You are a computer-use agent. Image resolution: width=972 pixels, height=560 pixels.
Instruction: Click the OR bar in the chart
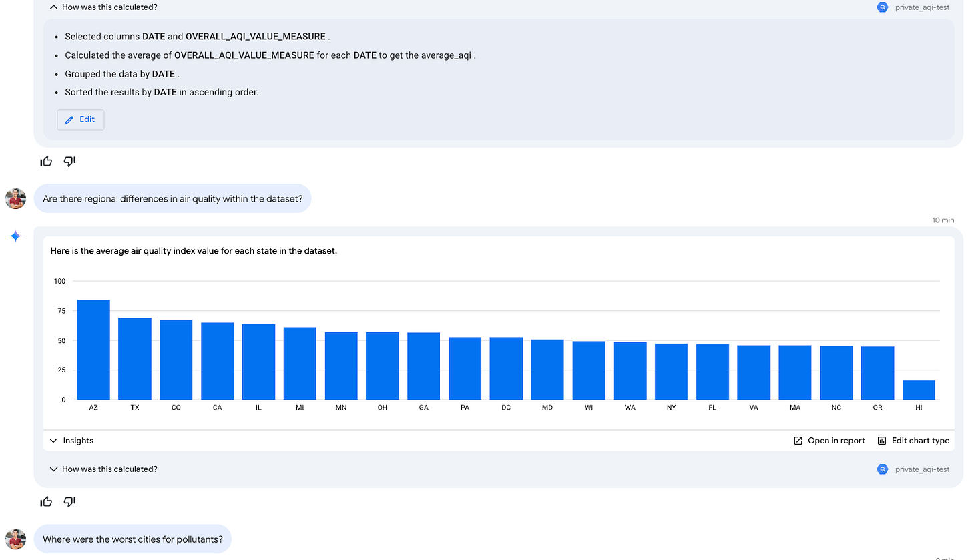tap(878, 373)
